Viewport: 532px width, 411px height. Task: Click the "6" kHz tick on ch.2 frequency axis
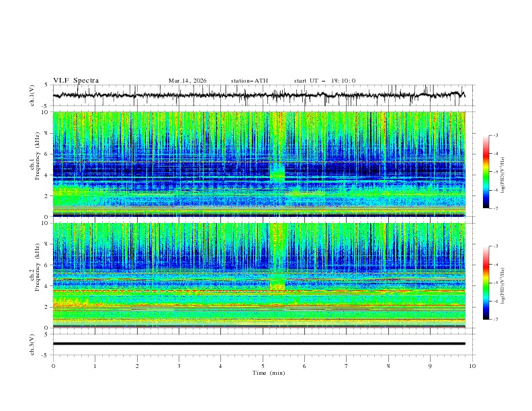tap(47, 265)
